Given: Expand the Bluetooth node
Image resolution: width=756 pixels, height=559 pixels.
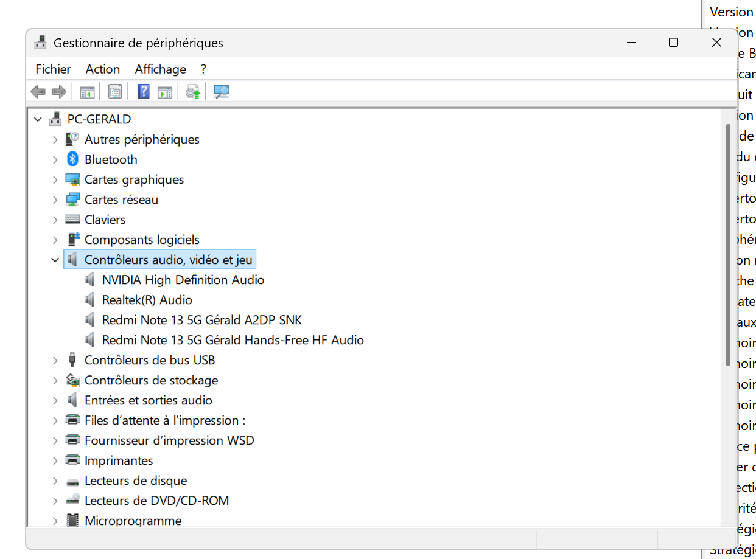Looking at the screenshot, I should pos(55,159).
